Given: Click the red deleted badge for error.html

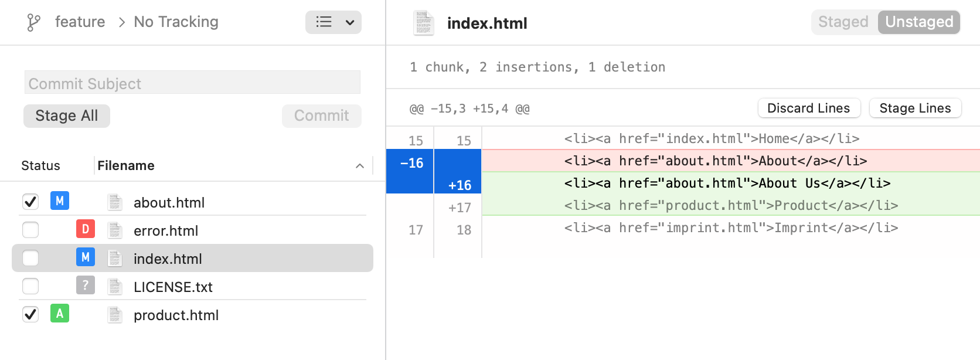Looking at the screenshot, I should (x=86, y=229).
